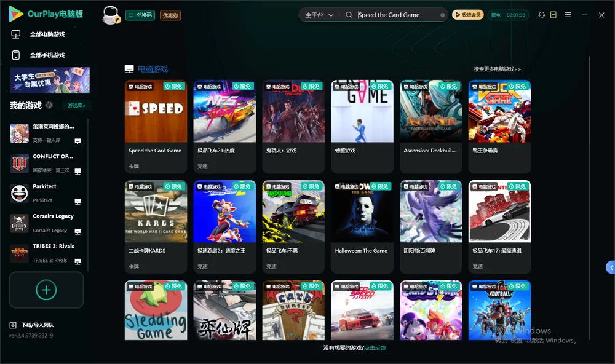Open the 全平台 platform dropdown
The image size is (615, 364).
click(319, 15)
